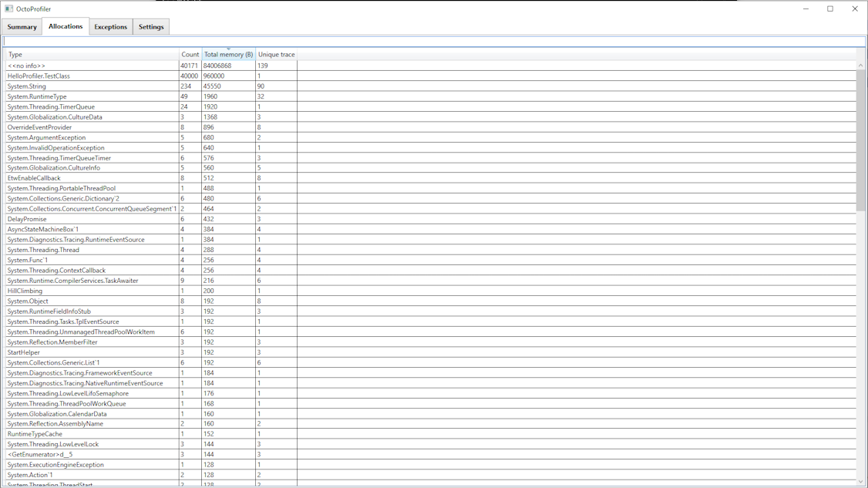Select the System.Reflection.AssemblyName row
Viewport: 868px width, 488px height.
click(431, 424)
